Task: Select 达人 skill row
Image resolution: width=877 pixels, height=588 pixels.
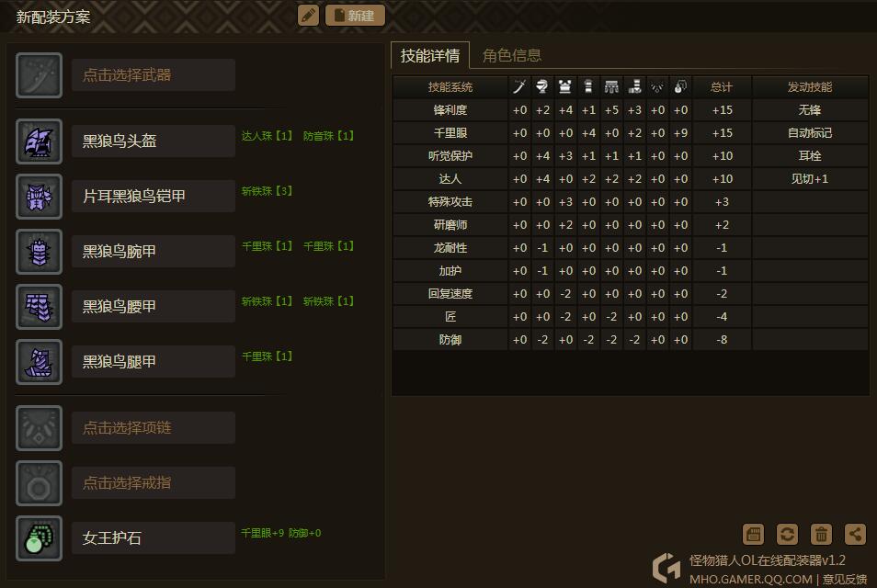Action: pyautogui.click(x=631, y=179)
